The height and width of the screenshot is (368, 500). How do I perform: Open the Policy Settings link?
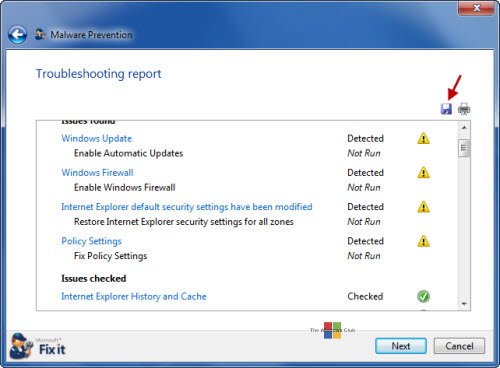(x=91, y=241)
